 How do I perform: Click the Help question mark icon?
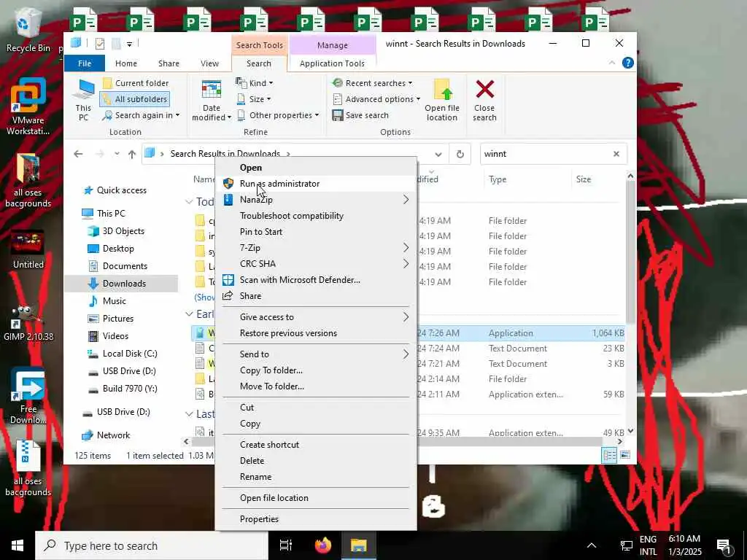tap(628, 63)
